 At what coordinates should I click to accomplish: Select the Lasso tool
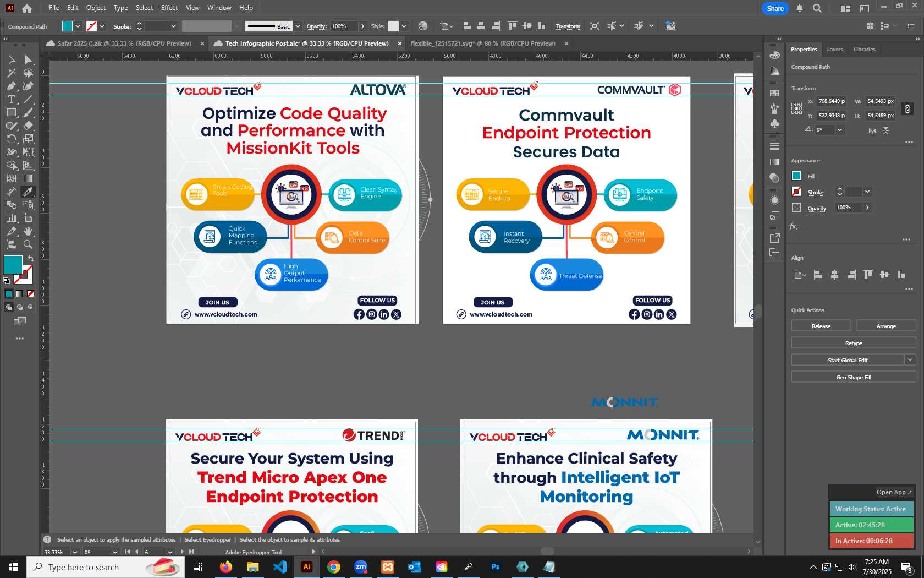tap(28, 73)
